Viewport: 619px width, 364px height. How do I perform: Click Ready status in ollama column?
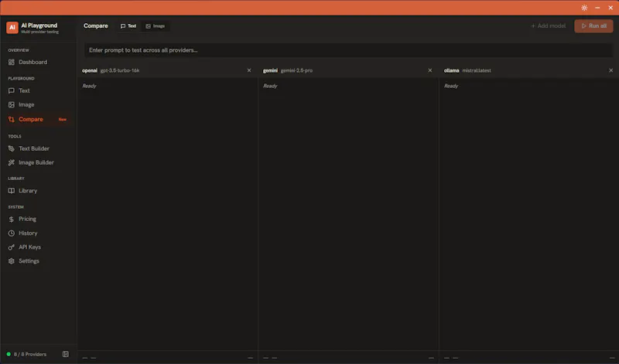point(451,86)
